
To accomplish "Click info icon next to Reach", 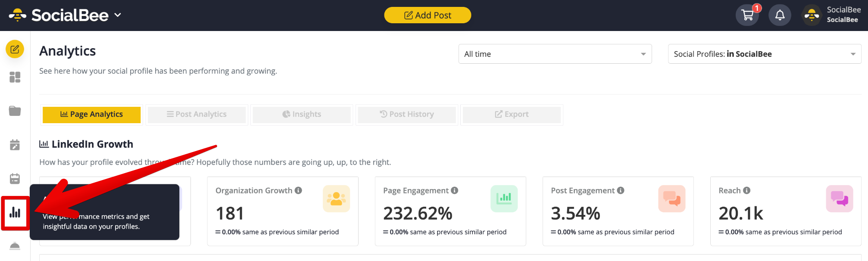I will click(x=747, y=190).
